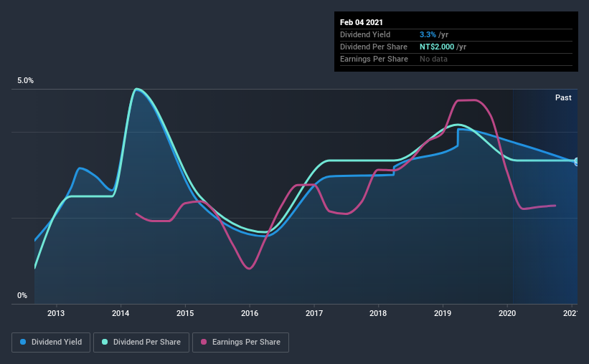
Task: Click the blue Dividend Yield legend dot
Action: (23, 342)
